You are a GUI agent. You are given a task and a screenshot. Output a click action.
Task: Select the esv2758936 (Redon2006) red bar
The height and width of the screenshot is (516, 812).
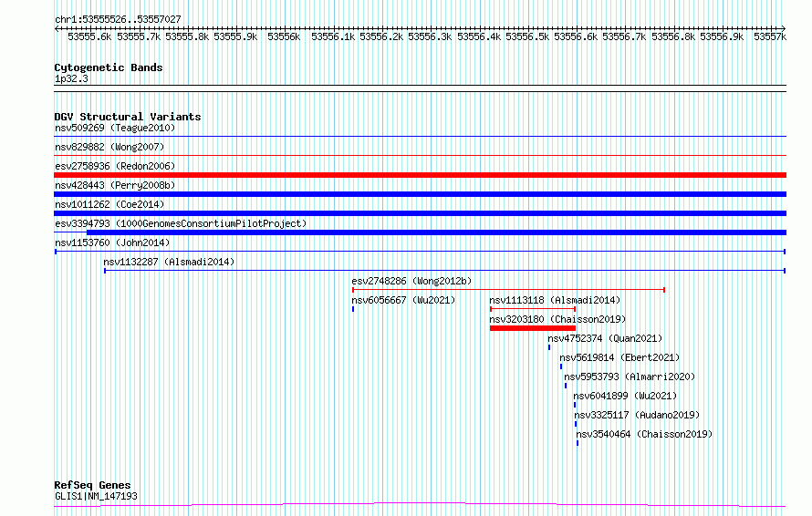coord(420,175)
